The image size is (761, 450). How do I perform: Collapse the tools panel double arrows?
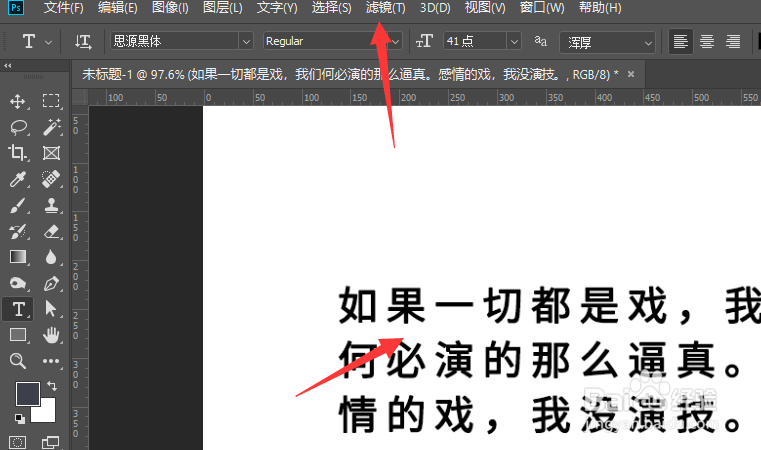tap(8, 66)
